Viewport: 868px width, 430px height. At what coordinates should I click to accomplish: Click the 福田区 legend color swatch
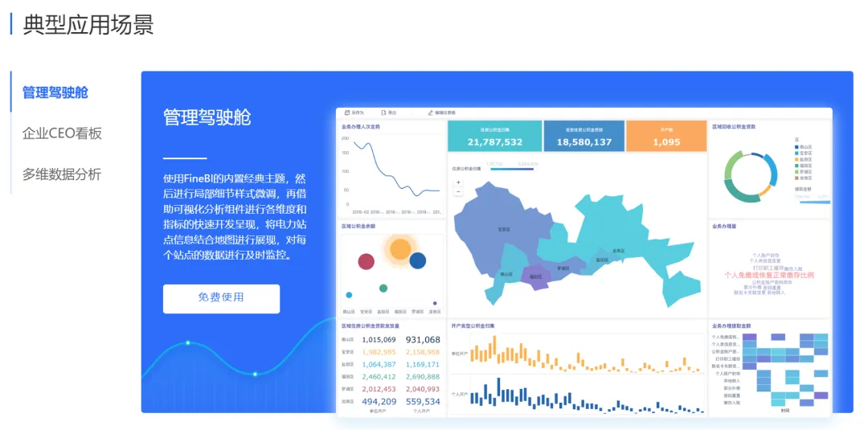796,166
